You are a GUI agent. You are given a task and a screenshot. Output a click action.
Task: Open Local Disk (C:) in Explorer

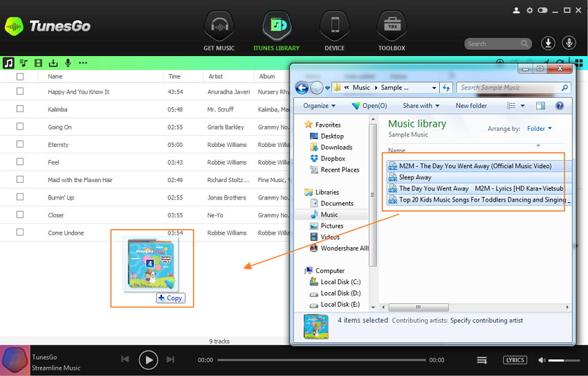click(335, 282)
